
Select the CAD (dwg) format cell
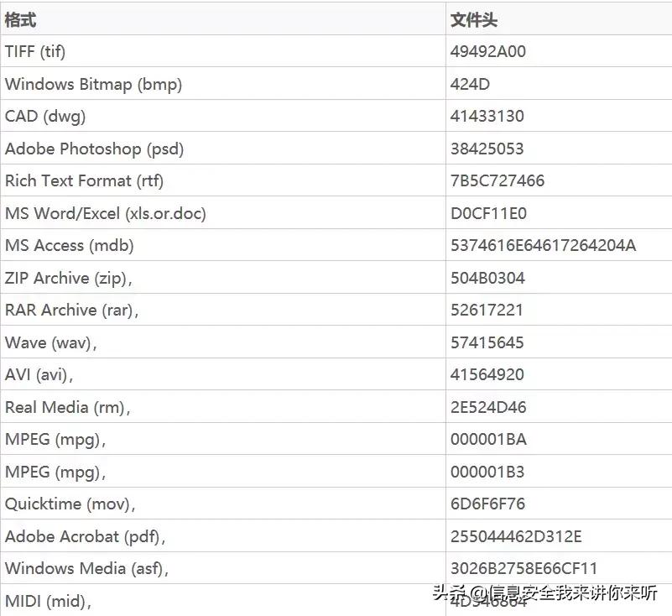[x=45, y=116]
